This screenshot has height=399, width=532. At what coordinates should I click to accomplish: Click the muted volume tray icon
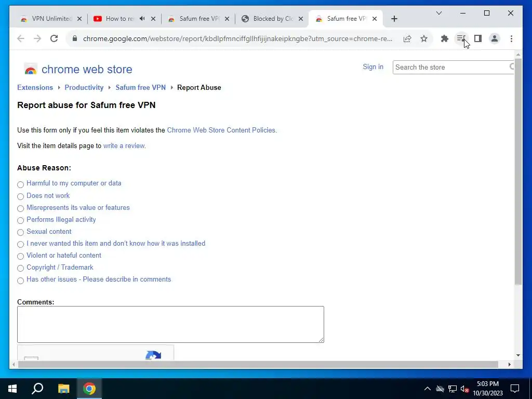(x=464, y=389)
